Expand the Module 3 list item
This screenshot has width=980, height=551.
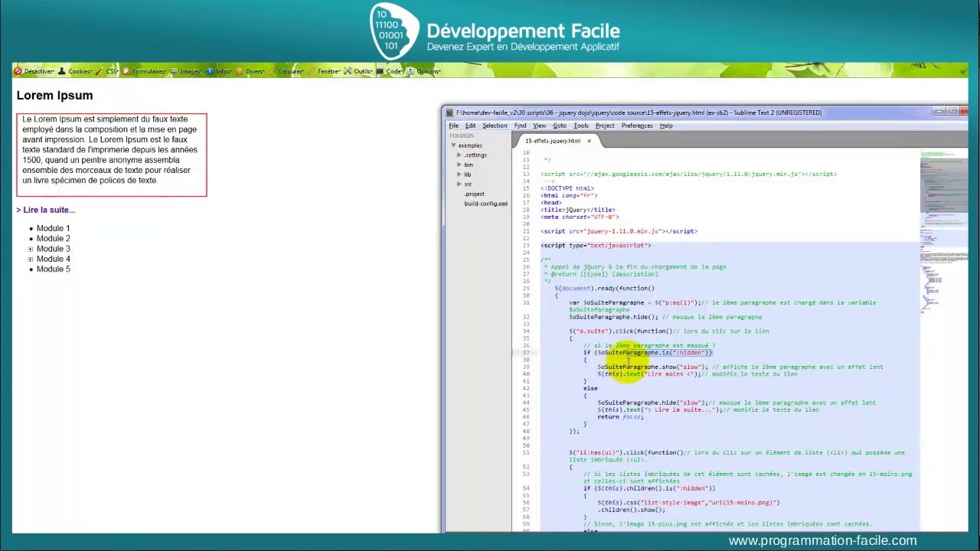[31, 249]
